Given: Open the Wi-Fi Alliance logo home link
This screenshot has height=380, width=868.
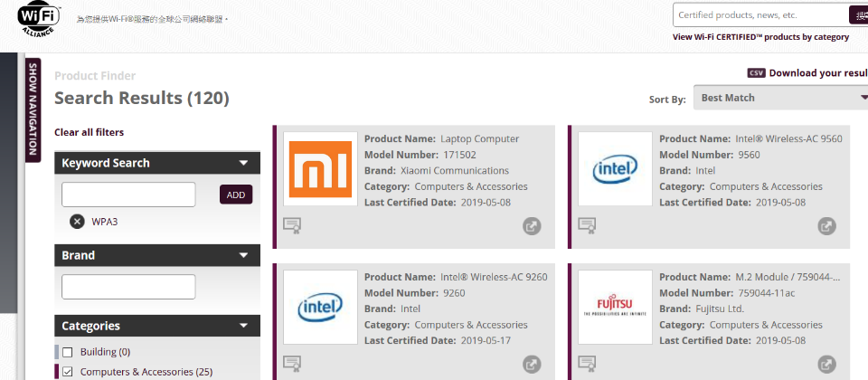Looking at the screenshot, I should (x=39, y=18).
